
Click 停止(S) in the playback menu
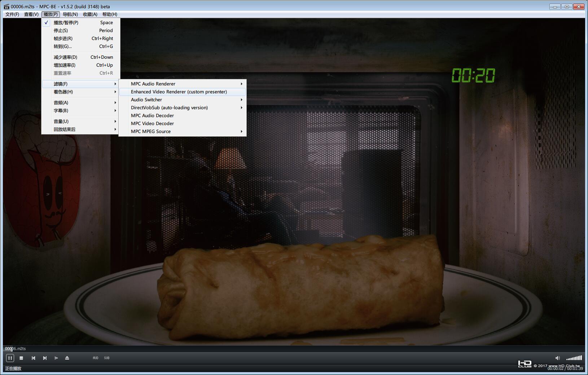coord(81,30)
